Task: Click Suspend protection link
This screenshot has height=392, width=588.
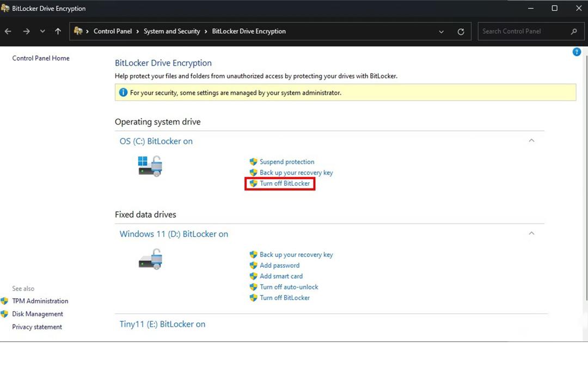Action: pyautogui.click(x=287, y=162)
